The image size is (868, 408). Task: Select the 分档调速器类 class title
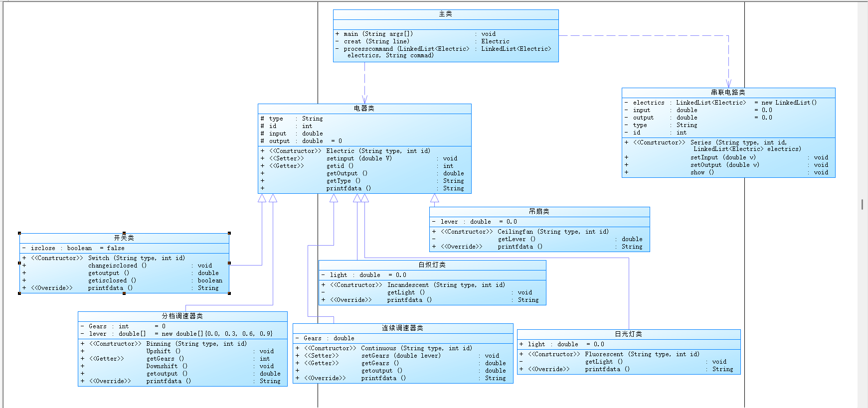[182, 316]
